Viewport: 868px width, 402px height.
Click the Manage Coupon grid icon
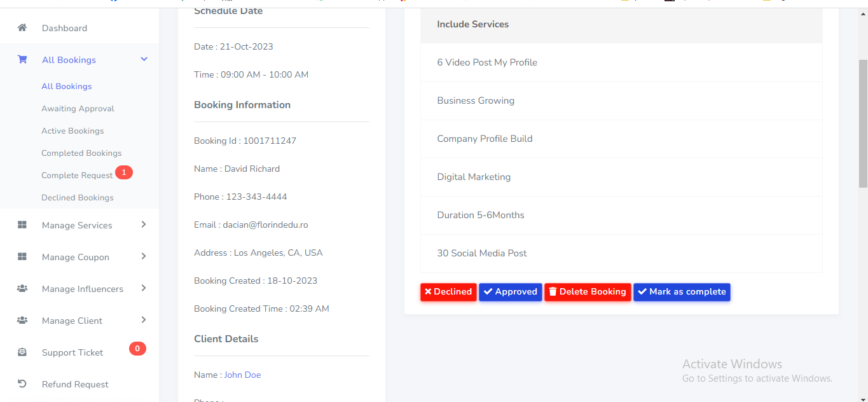pyautogui.click(x=22, y=257)
